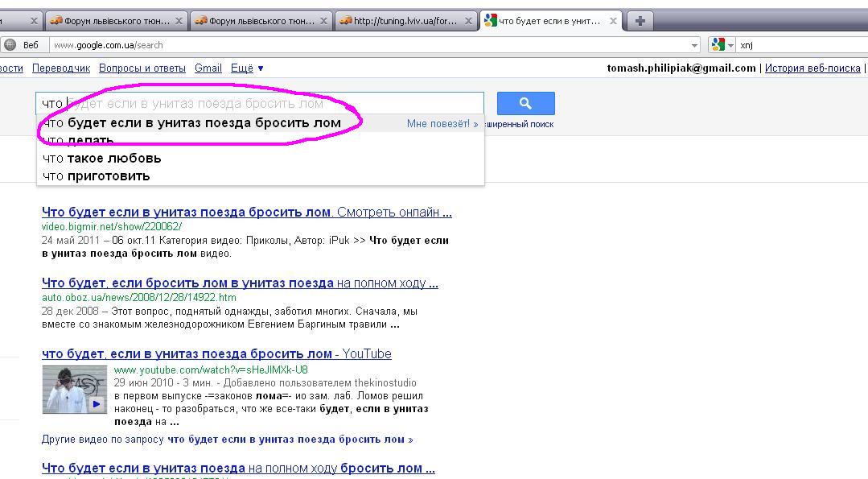Click the snippet starting "28 дек 2008 – Этот вопрос"
This screenshot has width=868, height=479.
coord(230,318)
